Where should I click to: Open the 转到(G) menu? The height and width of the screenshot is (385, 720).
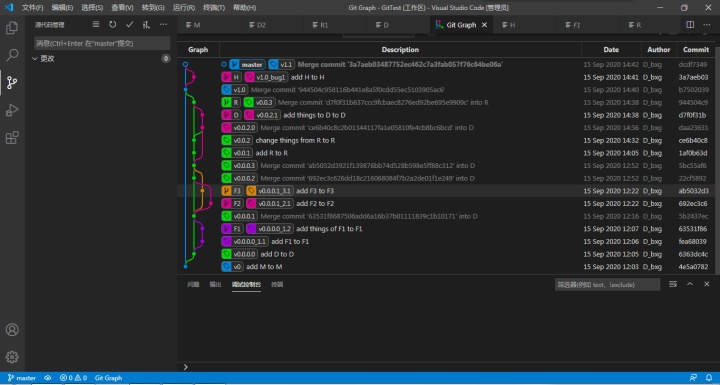point(153,8)
